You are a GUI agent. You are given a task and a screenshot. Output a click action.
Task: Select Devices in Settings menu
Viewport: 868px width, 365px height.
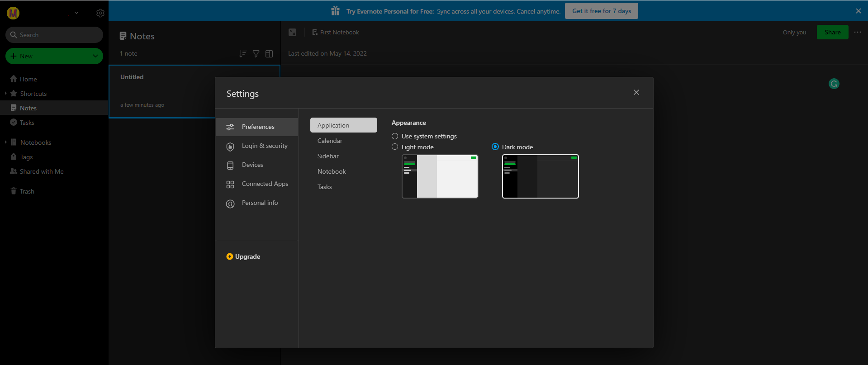click(257, 165)
